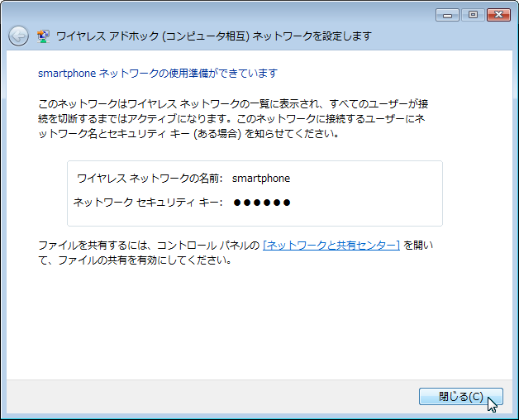The image size is (519, 420).
Task: Open the ネットワークと共有センター link
Action: click(331, 245)
